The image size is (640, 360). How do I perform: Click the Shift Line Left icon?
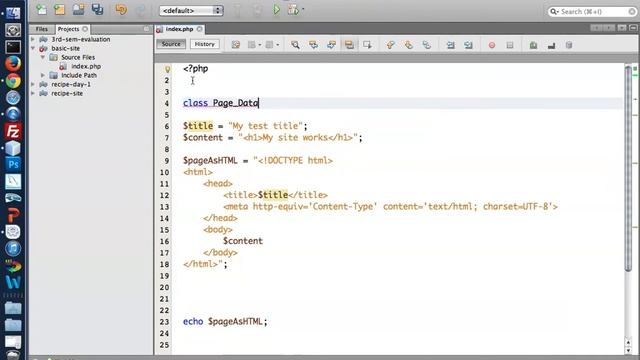pyautogui.click(x=451, y=45)
